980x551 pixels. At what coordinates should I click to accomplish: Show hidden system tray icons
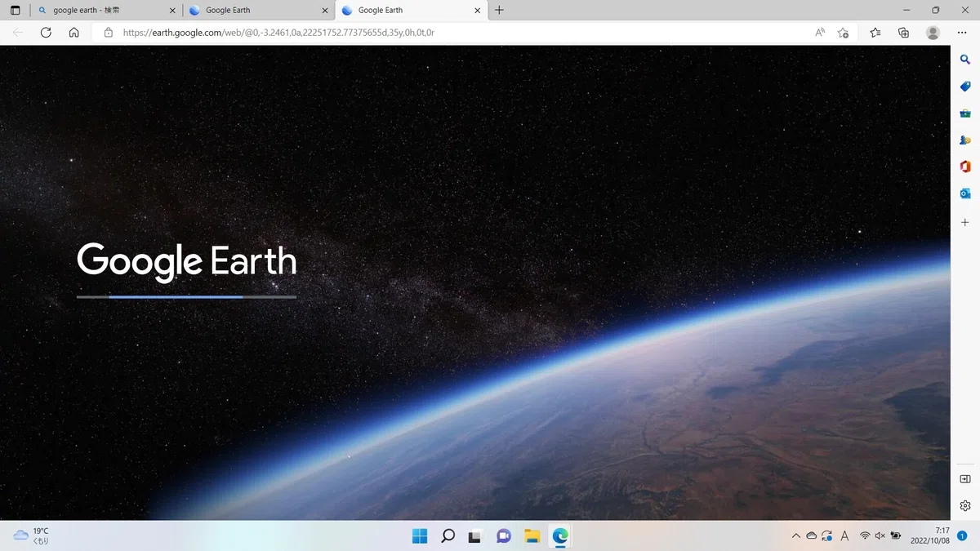[x=796, y=535]
